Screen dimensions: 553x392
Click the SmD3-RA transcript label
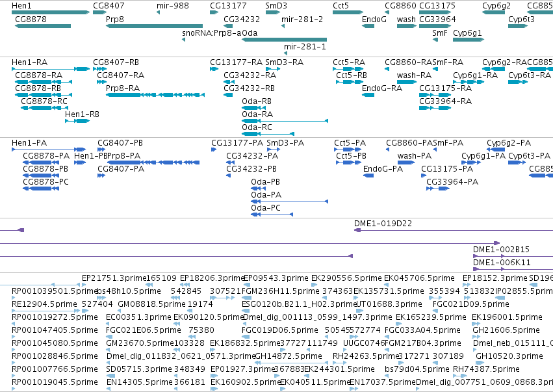pyautogui.click(x=284, y=62)
